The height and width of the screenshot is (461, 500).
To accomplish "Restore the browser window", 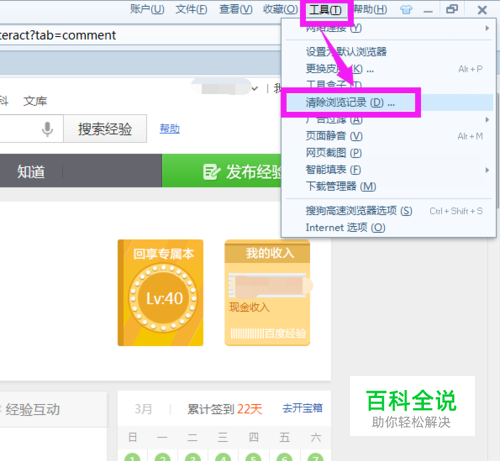I will click(452, 9).
